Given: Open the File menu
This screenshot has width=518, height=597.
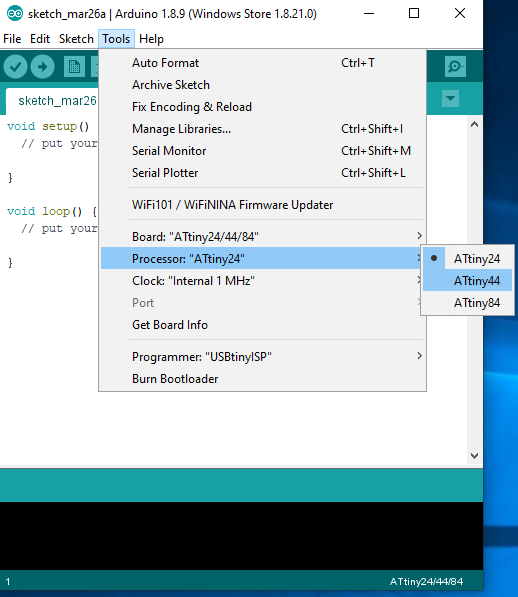Looking at the screenshot, I should tap(12, 39).
